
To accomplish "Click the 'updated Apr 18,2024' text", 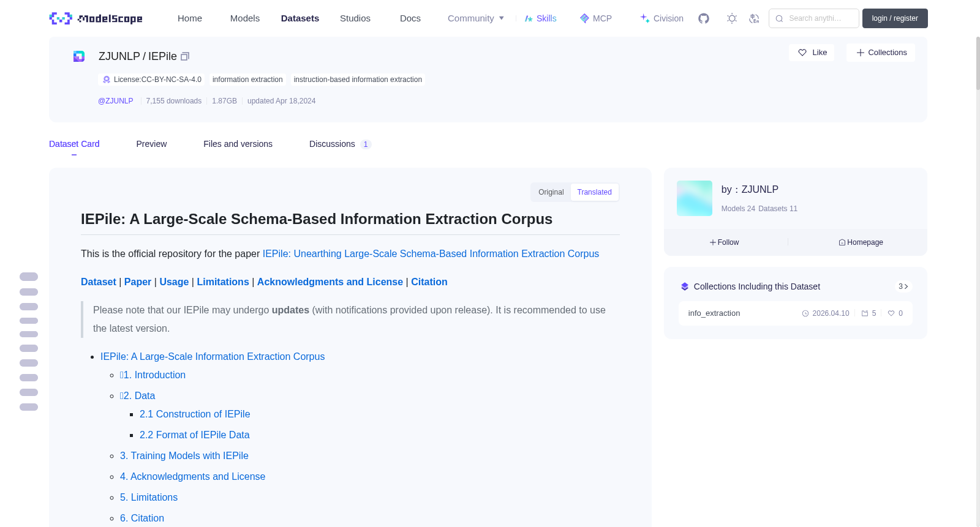I will [282, 101].
